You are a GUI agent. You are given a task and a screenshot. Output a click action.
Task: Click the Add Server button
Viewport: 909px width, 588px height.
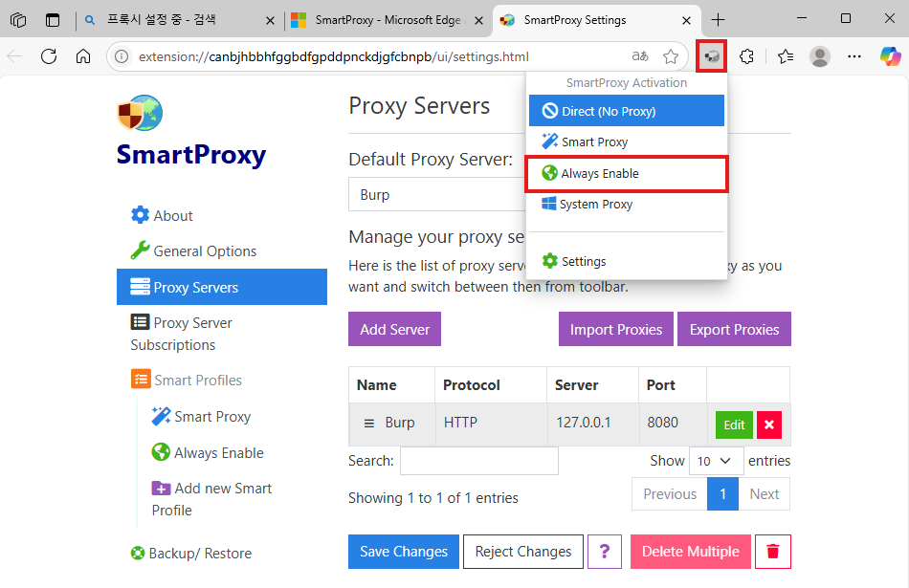click(x=395, y=329)
